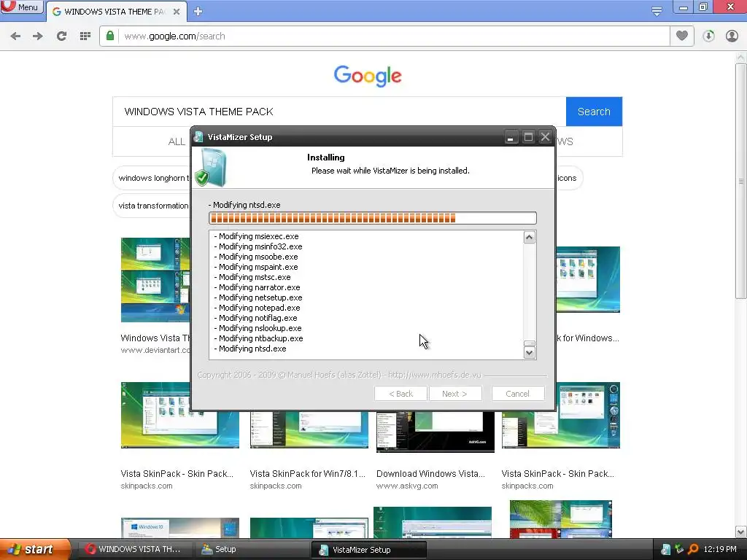Switch to the Opera WINDOWS VISTA TH... taskbar item
Image resolution: width=747 pixels, height=560 pixels.
(x=134, y=549)
